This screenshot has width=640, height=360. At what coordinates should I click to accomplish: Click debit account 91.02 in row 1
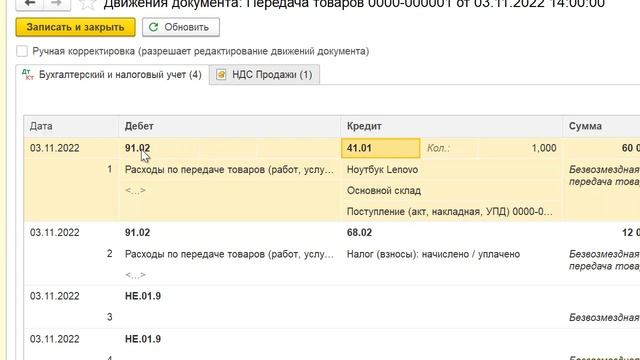(138, 148)
